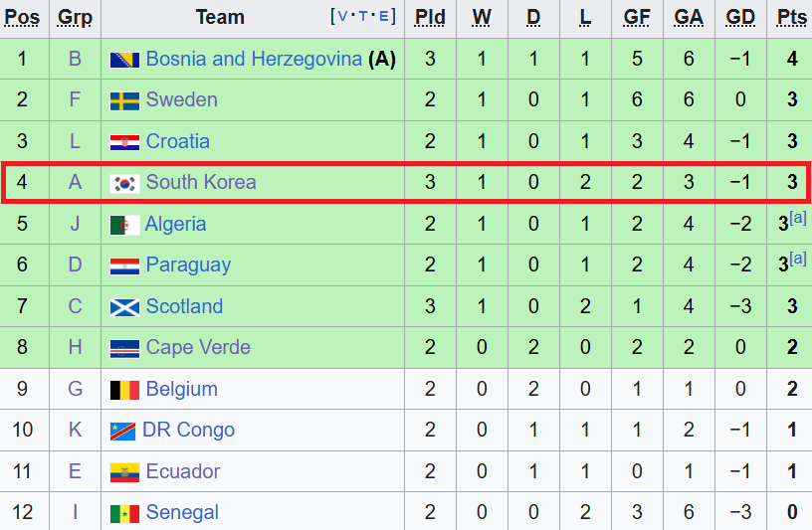Click the Bosnia and Herzegovina flag icon
Image resolution: width=812 pixels, height=530 pixels.
[124, 60]
